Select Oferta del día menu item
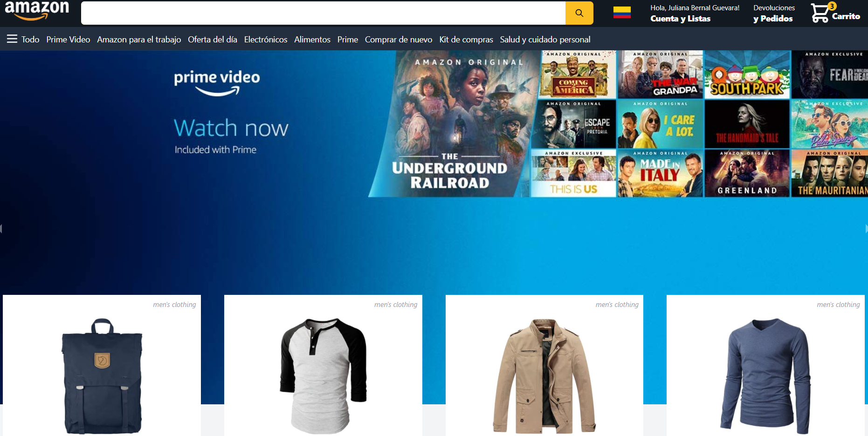This screenshot has height=436, width=868. (x=212, y=40)
